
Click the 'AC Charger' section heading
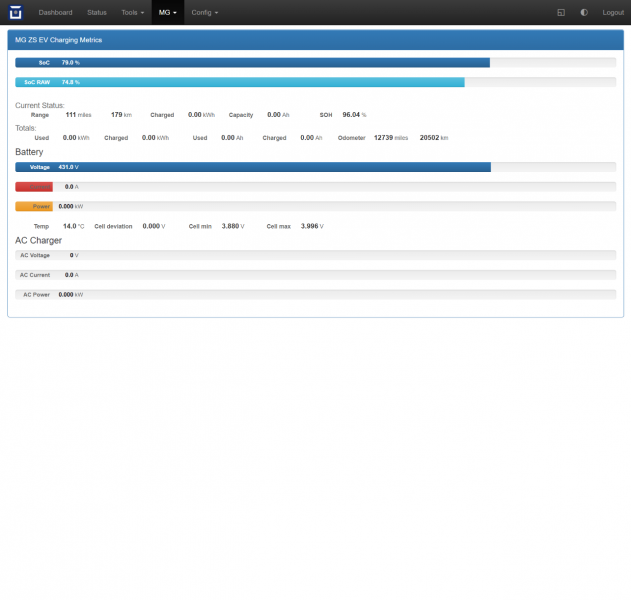pos(38,240)
